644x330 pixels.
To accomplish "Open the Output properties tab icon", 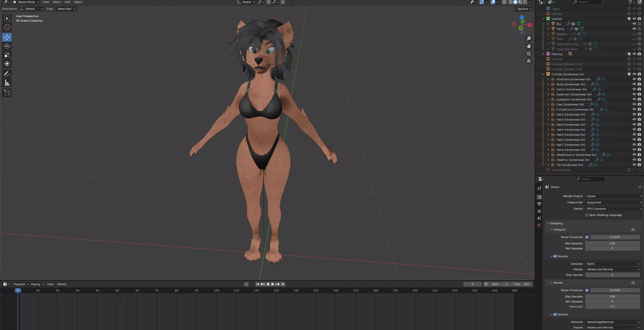I will point(539,204).
